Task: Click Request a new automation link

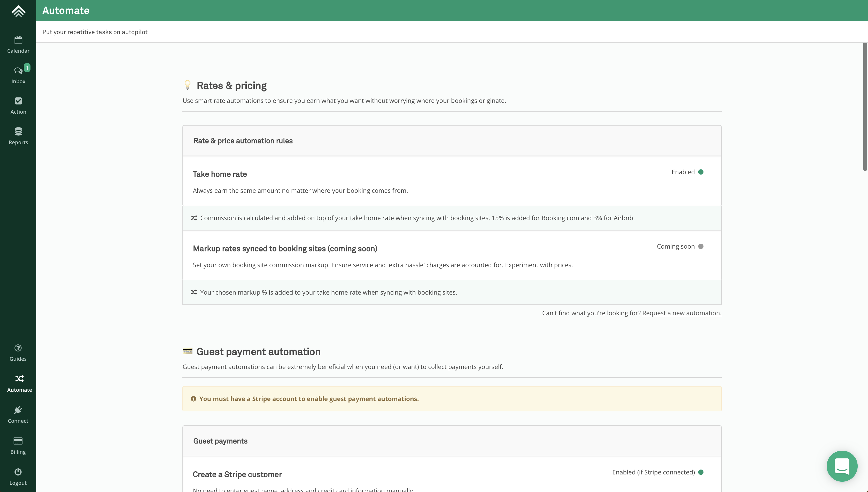Action: click(681, 313)
